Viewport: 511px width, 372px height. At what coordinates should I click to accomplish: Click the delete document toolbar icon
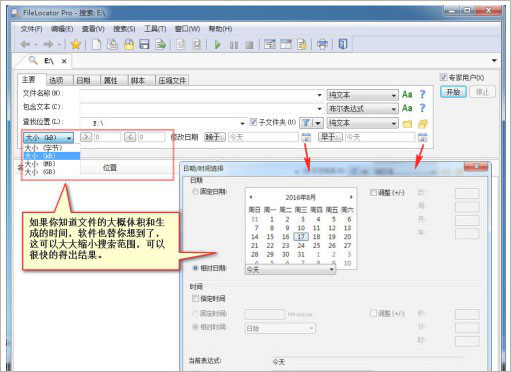click(197, 44)
